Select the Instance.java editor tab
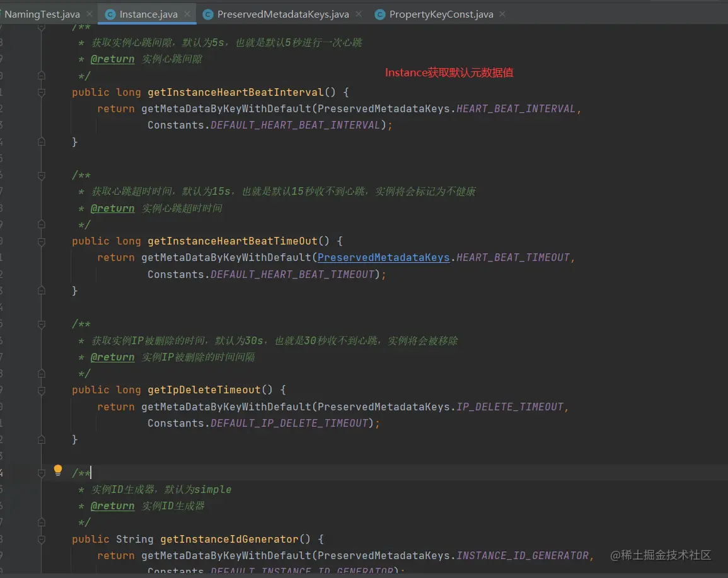728x578 pixels. point(148,14)
